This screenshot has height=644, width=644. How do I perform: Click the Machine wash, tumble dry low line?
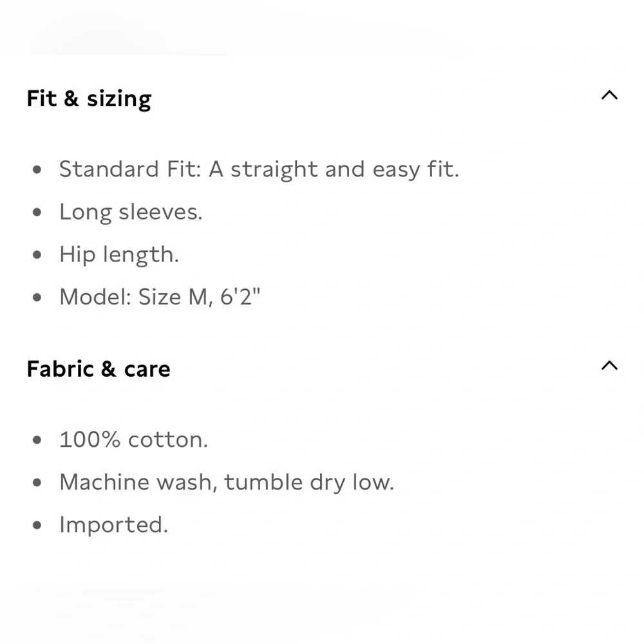(227, 482)
